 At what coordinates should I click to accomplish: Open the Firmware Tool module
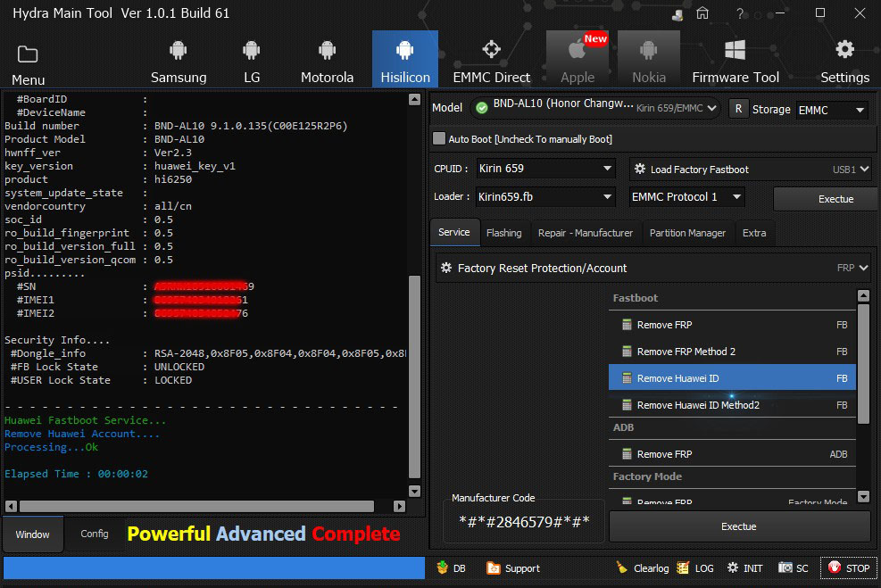tap(736, 60)
